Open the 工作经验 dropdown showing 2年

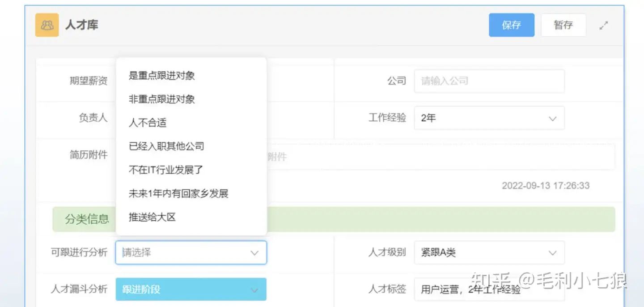[489, 118]
